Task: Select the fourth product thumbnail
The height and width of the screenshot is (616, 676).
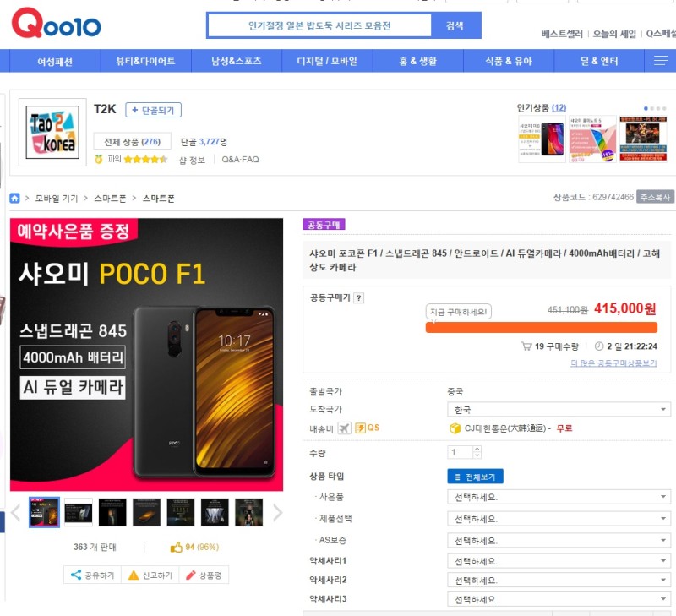Action: pos(146,512)
